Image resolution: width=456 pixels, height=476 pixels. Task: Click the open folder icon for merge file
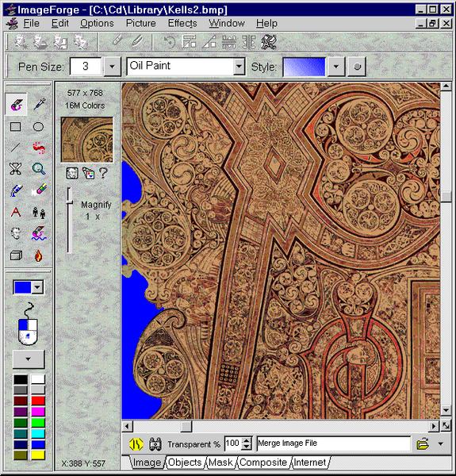click(423, 443)
